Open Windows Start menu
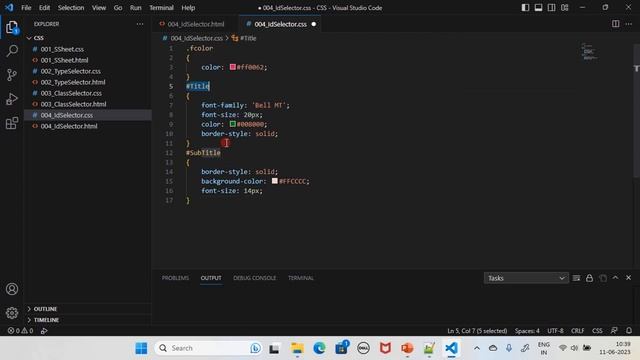 coord(141,348)
